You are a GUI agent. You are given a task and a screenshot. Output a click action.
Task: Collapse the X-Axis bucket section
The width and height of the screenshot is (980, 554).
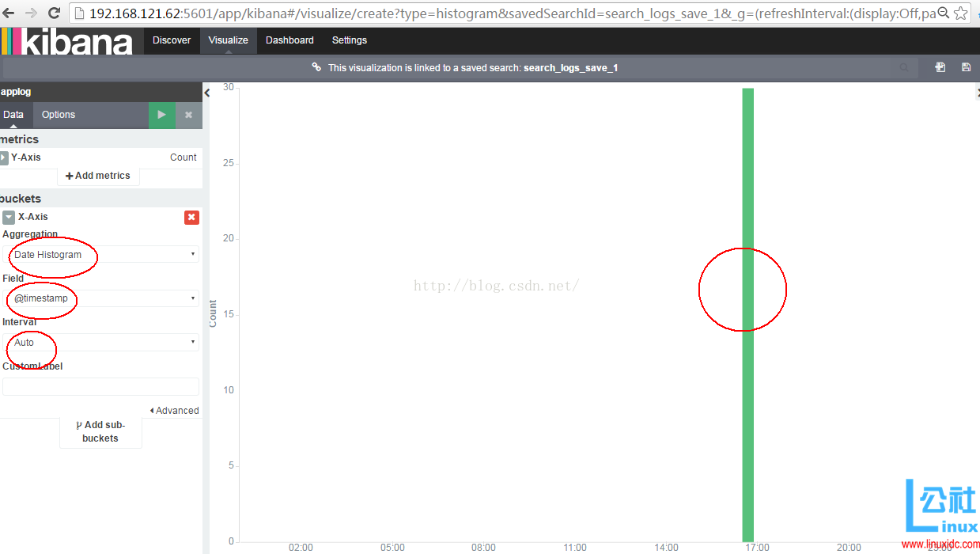click(9, 217)
